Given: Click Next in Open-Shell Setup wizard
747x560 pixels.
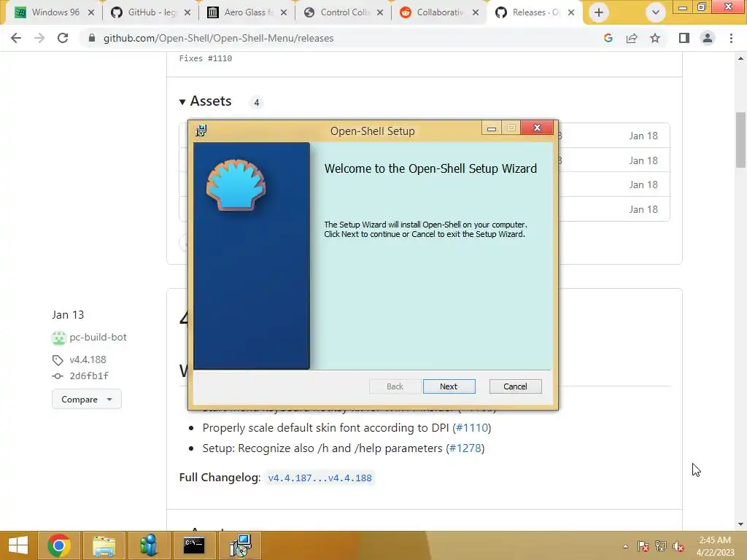Looking at the screenshot, I should pyautogui.click(x=449, y=386).
